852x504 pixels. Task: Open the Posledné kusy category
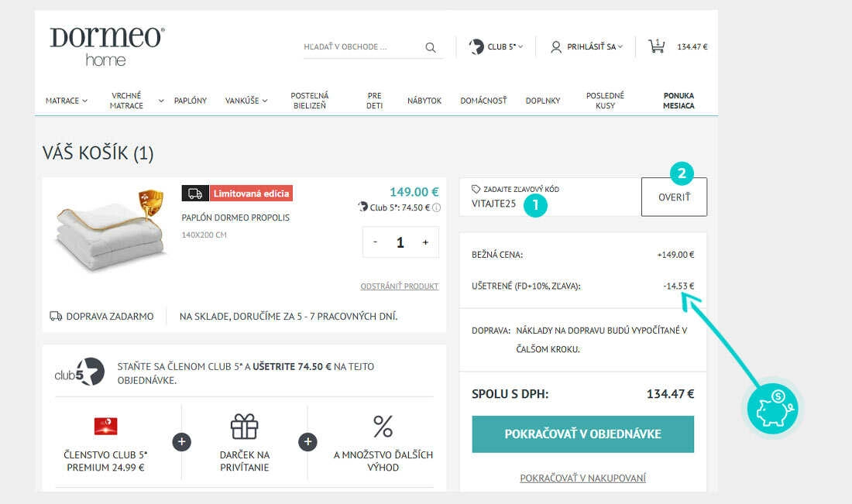(x=606, y=101)
